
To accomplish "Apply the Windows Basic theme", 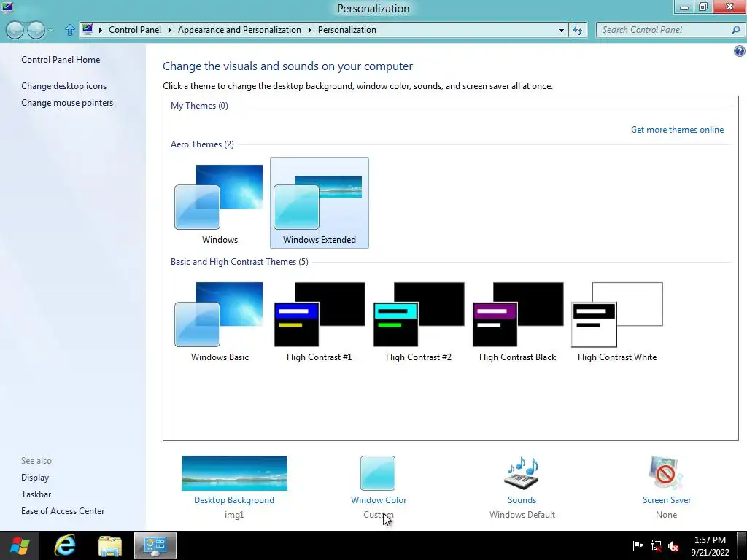I will [220, 320].
